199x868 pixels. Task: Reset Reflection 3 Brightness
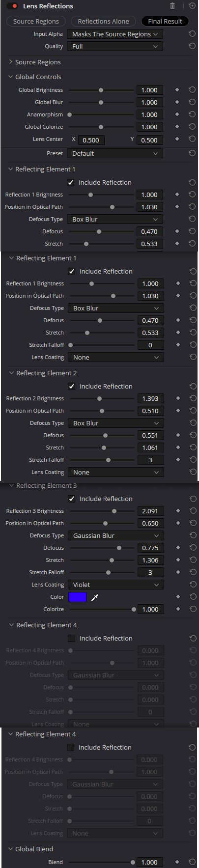[x=193, y=511]
